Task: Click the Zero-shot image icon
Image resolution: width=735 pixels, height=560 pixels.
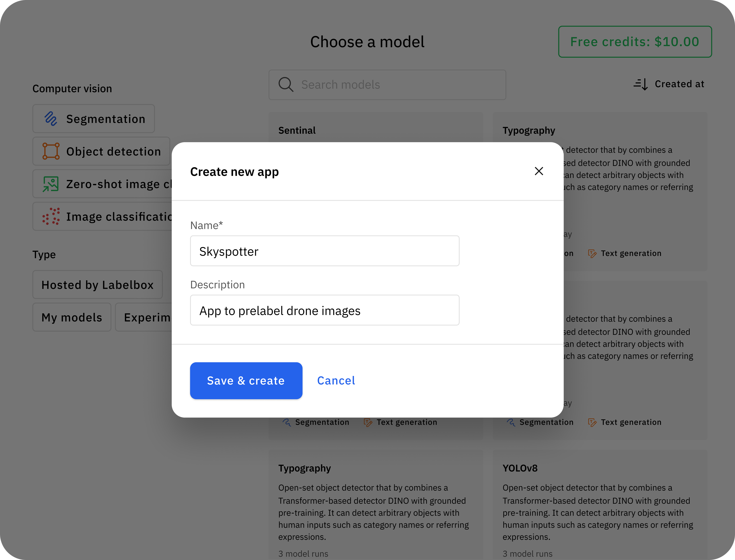Action: 51,184
